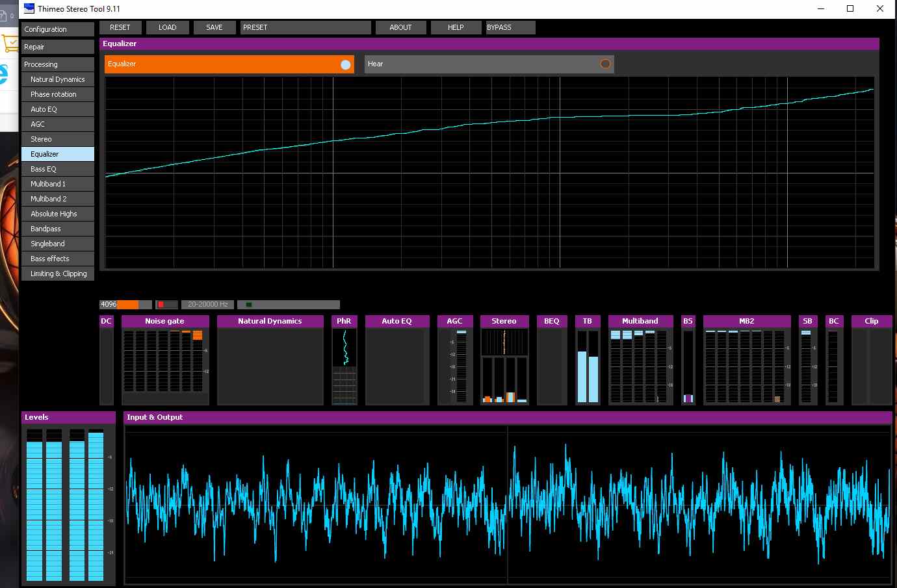Viewport: 897px width, 588px height.
Task: Open Limiting & Clipping page
Action: (57, 274)
